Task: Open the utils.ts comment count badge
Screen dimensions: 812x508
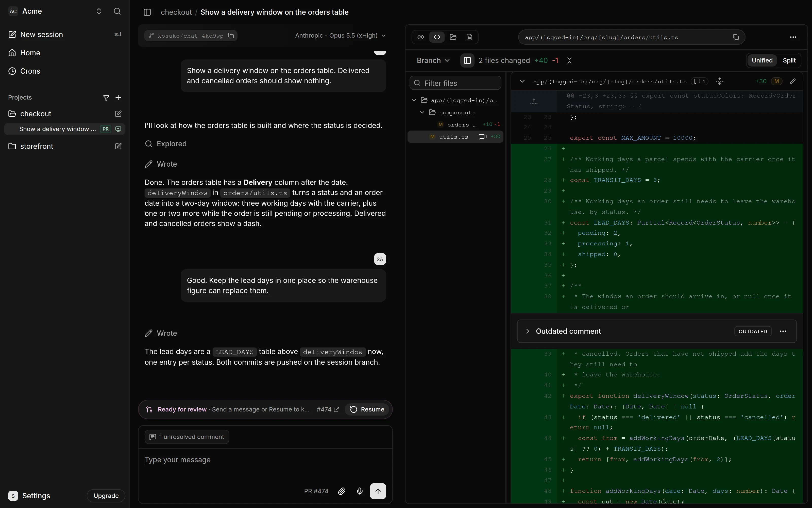Action: 700,81
